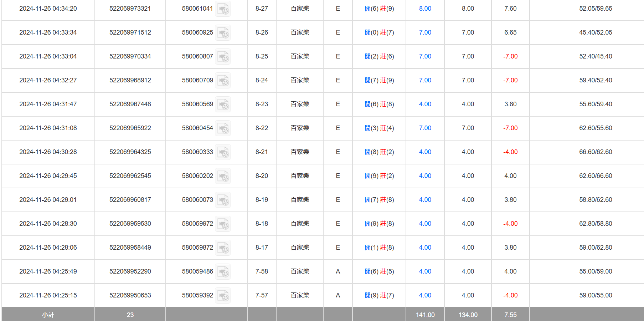The image size is (644, 321).
Task: Open the replay icon next to 580060807
Action: click(x=223, y=57)
